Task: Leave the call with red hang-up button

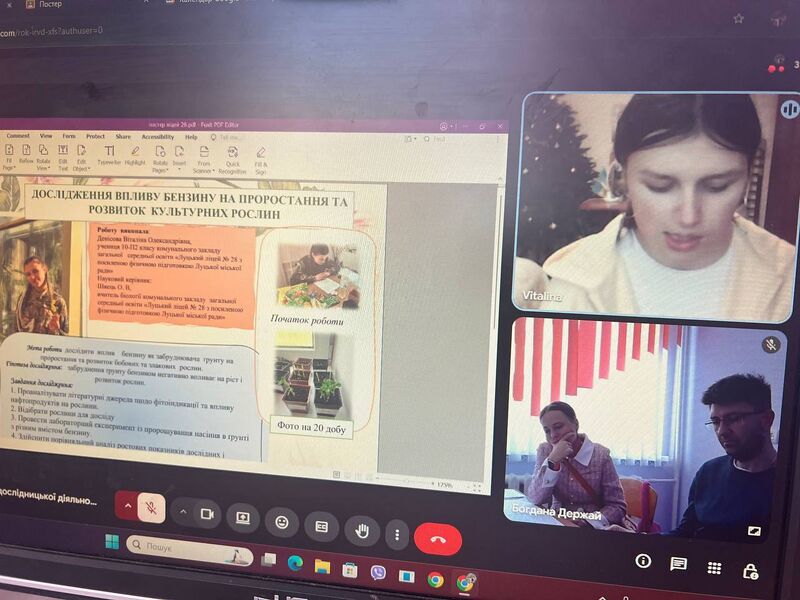Action: (x=437, y=538)
